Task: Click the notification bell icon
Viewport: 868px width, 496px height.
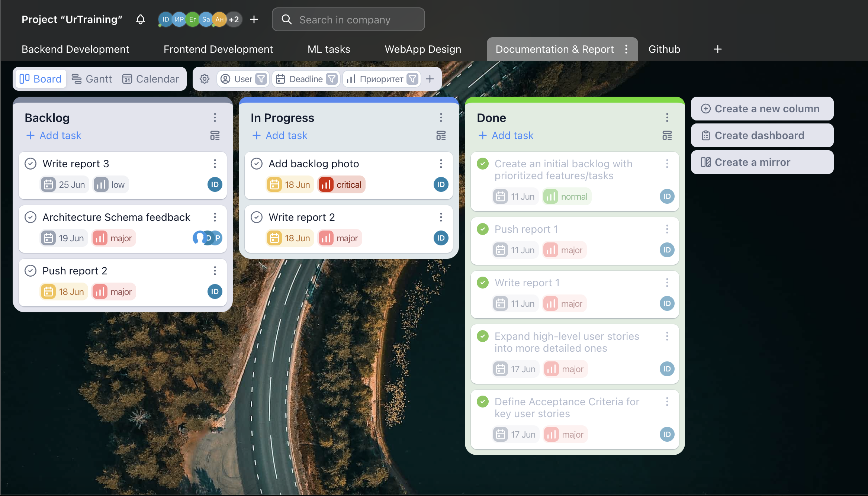Action: tap(140, 19)
